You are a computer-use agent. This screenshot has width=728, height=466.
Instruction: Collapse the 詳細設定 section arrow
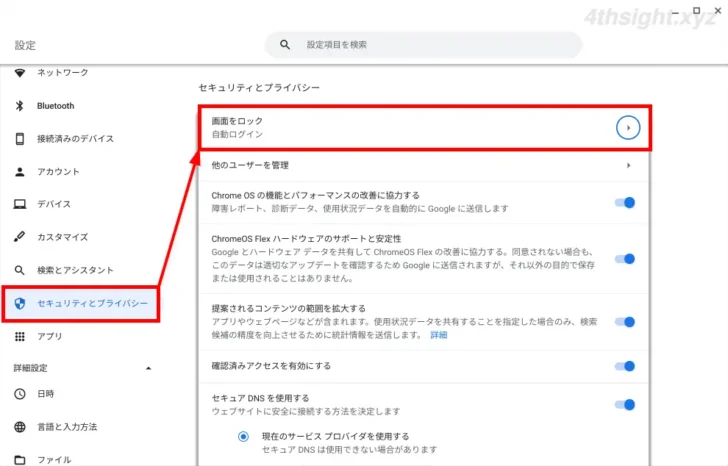pyautogui.click(x=149, y=369)
